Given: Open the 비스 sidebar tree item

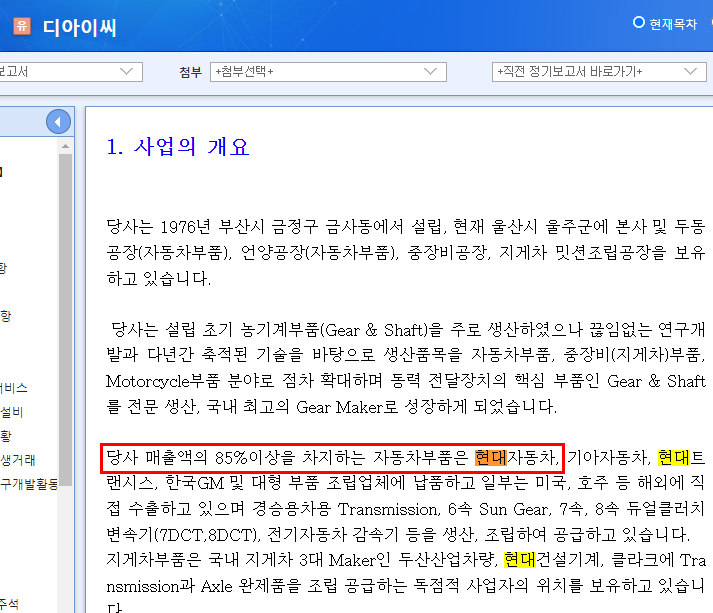Looking at the screenshot, I should click(x=14, y=388).
